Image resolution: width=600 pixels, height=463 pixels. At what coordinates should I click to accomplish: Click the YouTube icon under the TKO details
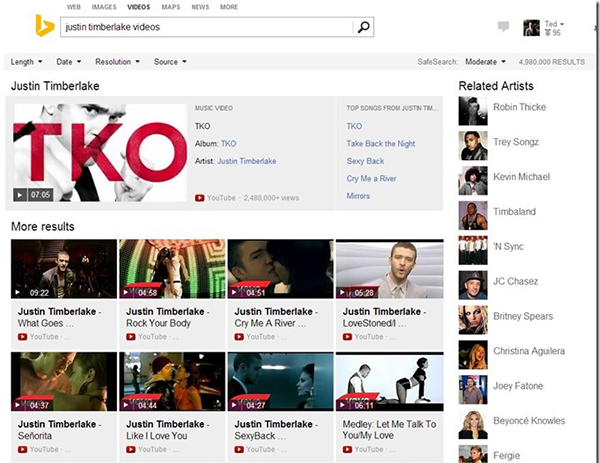199,198
